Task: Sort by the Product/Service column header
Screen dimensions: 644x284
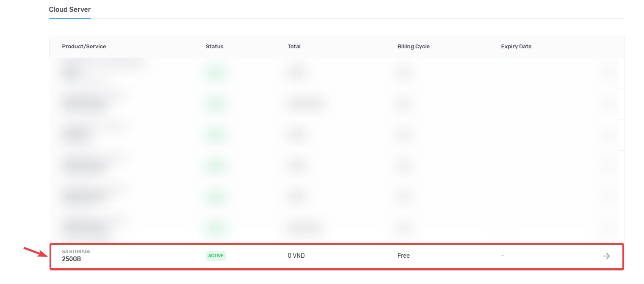Action: [84, 47]
